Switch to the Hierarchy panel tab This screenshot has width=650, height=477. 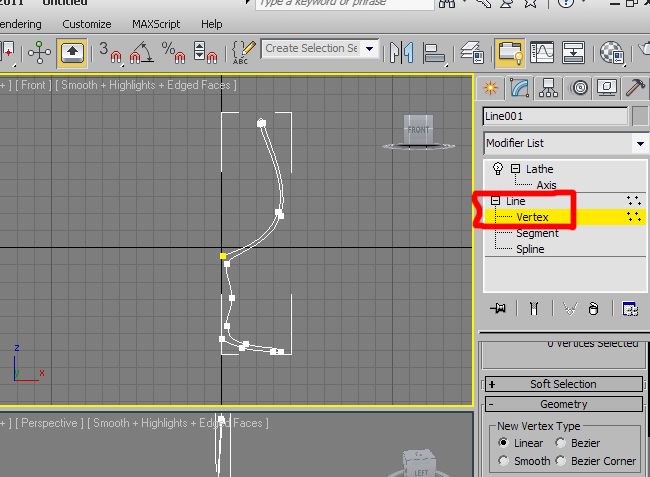click(548, 88)
